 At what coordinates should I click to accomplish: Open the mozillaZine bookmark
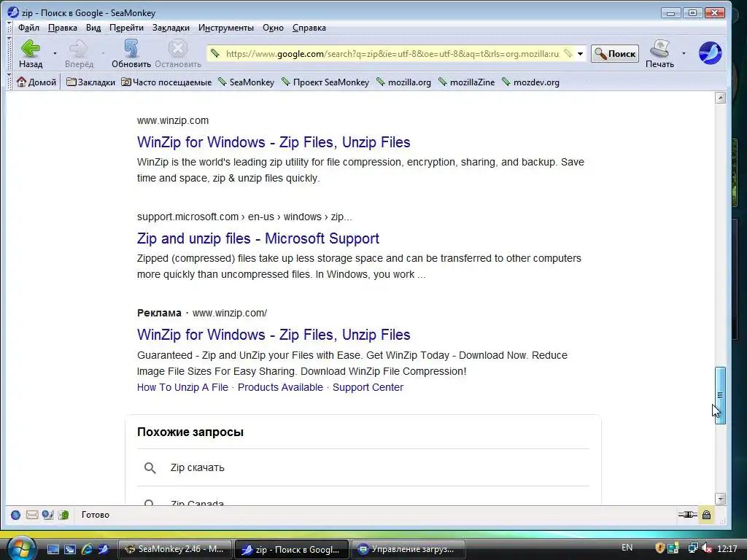(466, 82)
